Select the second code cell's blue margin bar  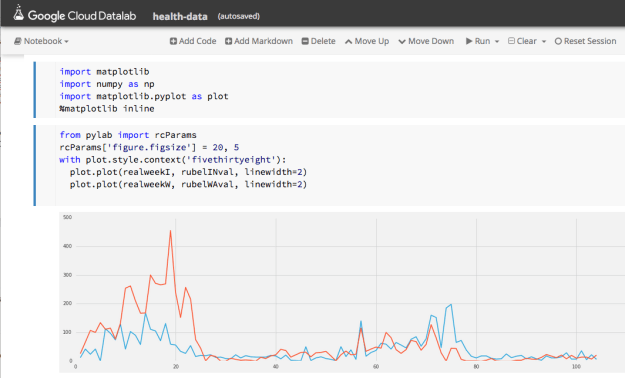coord(35,165)
